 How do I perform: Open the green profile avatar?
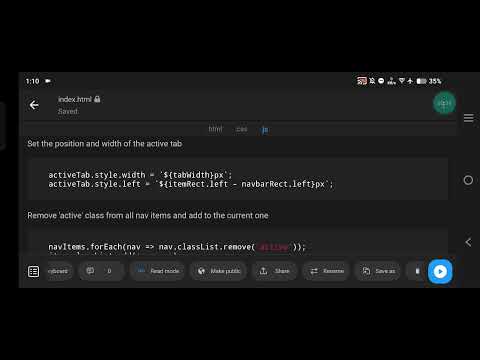point(444,103)
